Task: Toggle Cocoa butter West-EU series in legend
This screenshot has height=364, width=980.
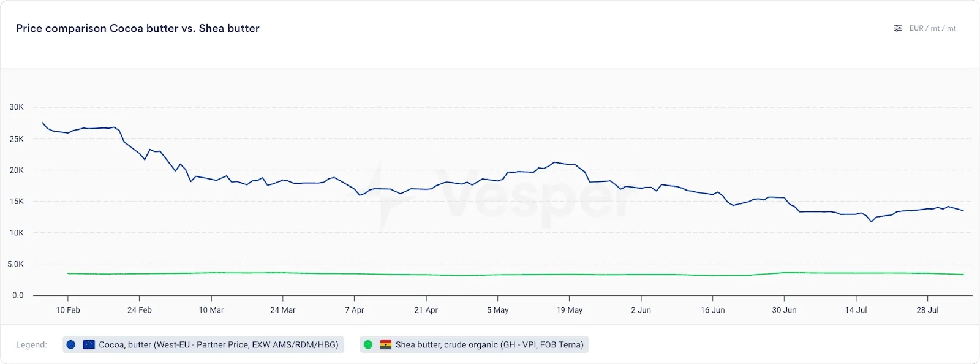Action: pos(203,345)
